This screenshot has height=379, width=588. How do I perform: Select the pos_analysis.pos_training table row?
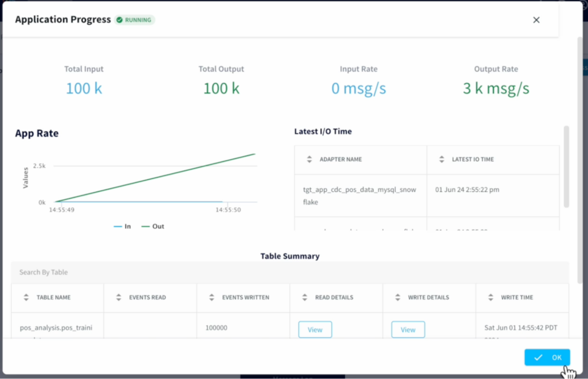[x=56, y=328]
